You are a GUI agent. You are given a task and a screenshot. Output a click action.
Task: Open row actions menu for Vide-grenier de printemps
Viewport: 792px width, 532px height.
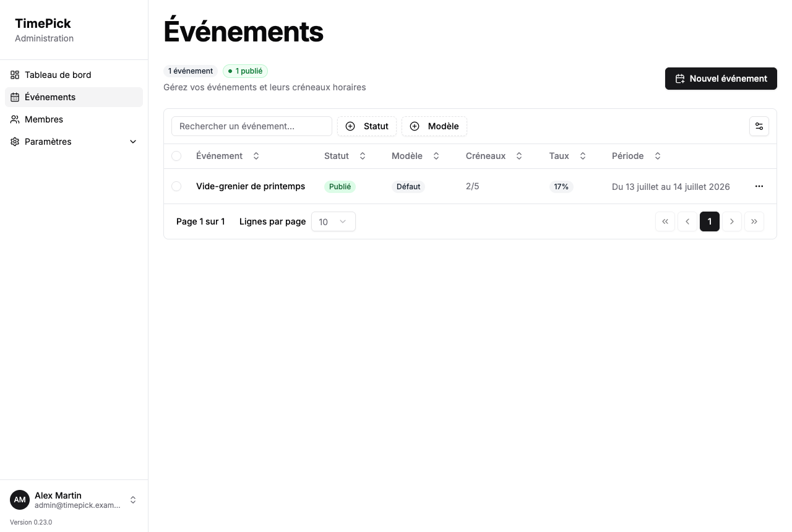point(759,186)
